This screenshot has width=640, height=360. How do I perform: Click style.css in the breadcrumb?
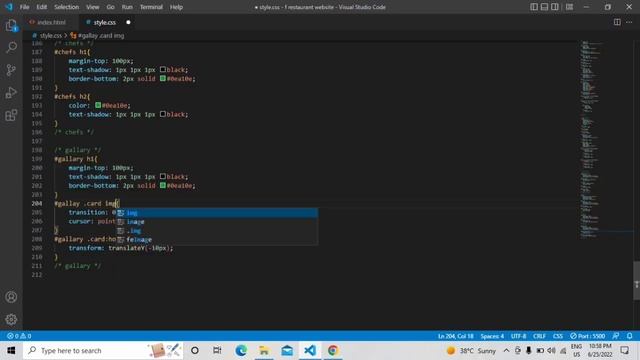(x=51, y=36)
